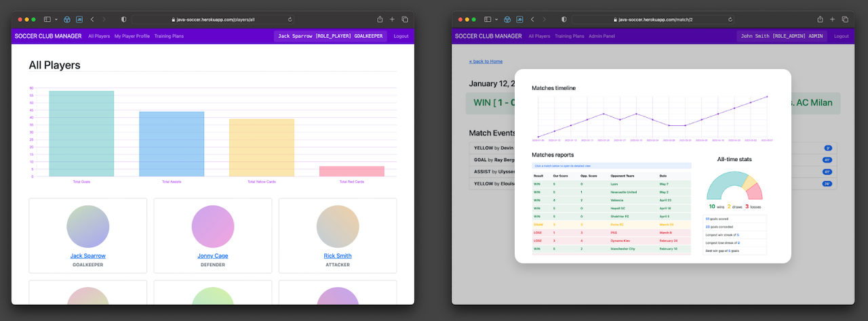Click Lyon match row in reports table

(x=611, y=184)
